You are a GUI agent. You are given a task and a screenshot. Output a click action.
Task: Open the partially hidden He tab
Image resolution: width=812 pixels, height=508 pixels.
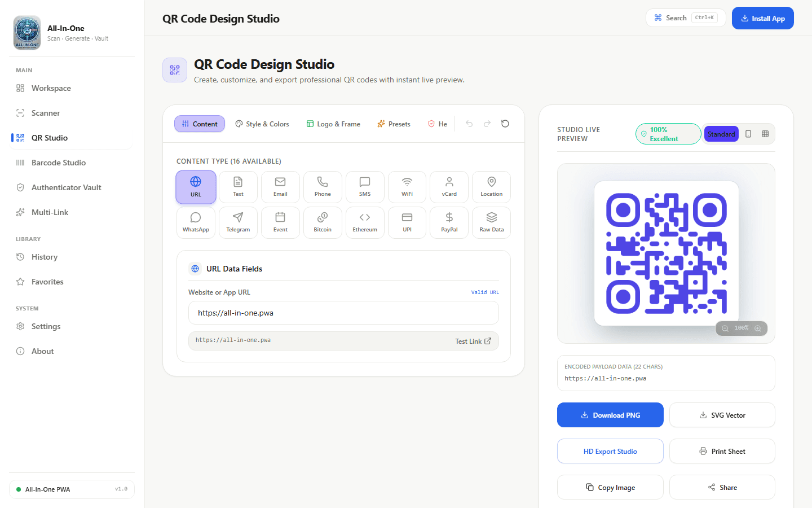point(438,124)
